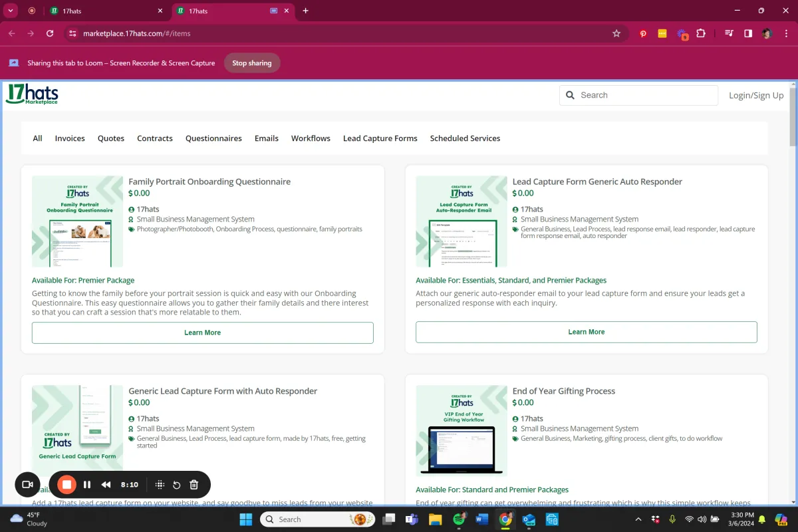Open Task View on the taskbar
The height and width of the screenshot is (532, 798).
389,519
